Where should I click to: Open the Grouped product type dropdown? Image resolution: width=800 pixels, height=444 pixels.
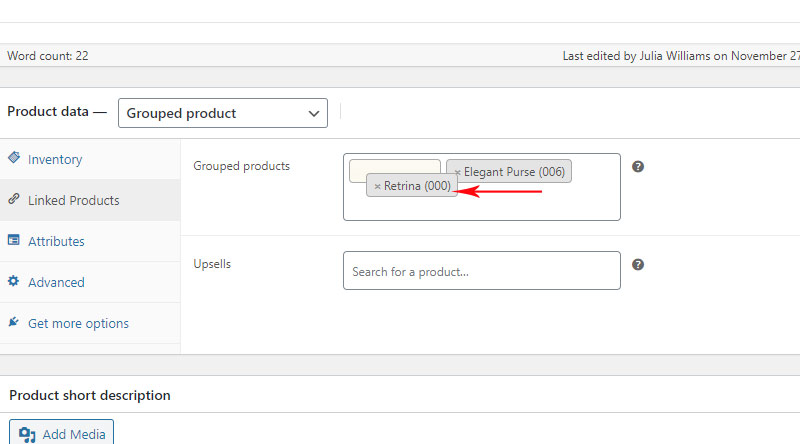pos(222,113)
